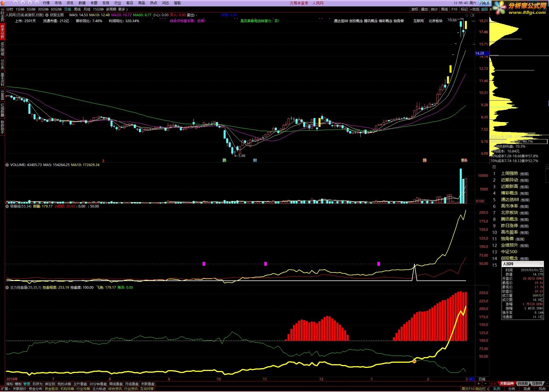Click the 扩展 expand button

click(5, 389)
